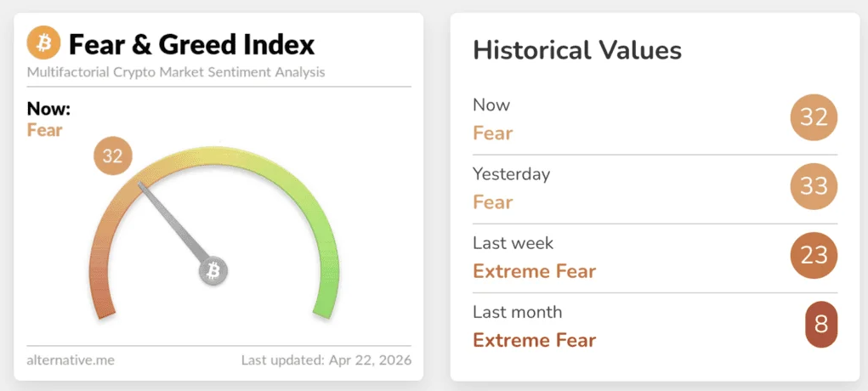Click the Last updated date text
Image resolution: width=868 pixels, height=391 pixels.
[x=326, y=360]
